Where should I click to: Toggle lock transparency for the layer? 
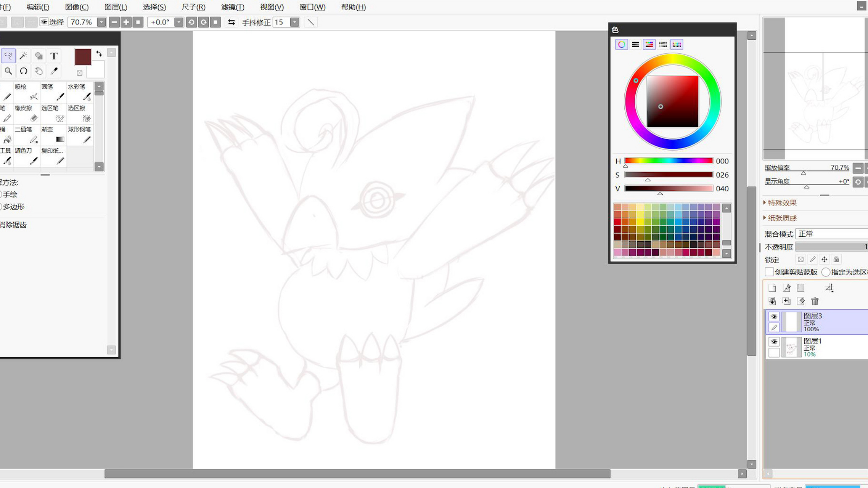pos(800,260)
